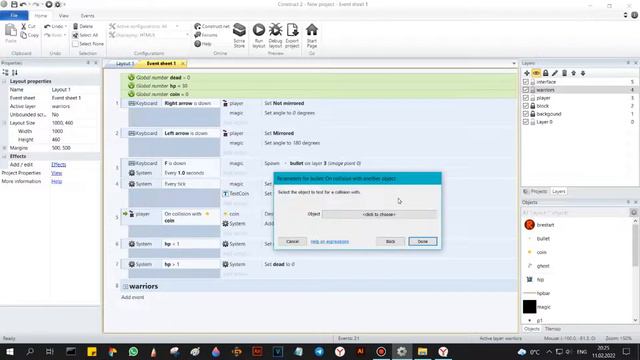Screen dimensions: 640x360
Task: Expand the Layout Size property
Action: pyautogui.click(x=4, y=123)
